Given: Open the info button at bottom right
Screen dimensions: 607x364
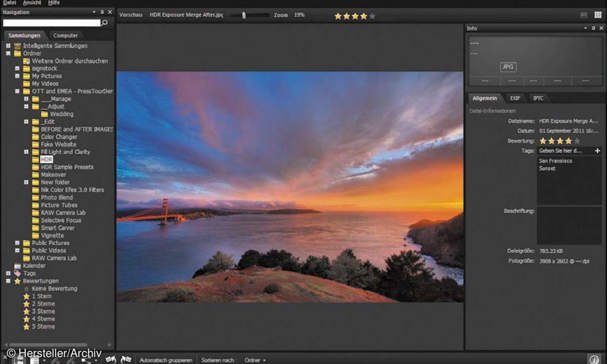Looking at the screenshot, I should point(594,359).
